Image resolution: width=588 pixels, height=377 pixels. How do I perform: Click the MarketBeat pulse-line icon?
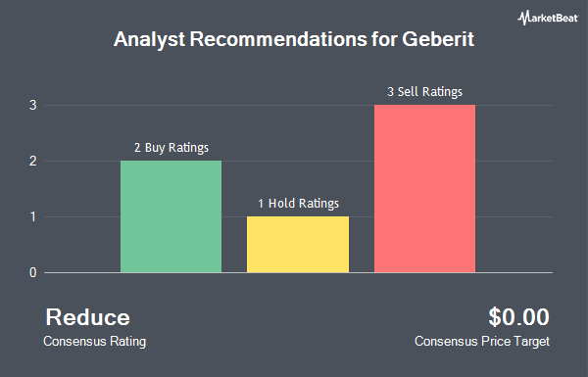coord(524,18)
